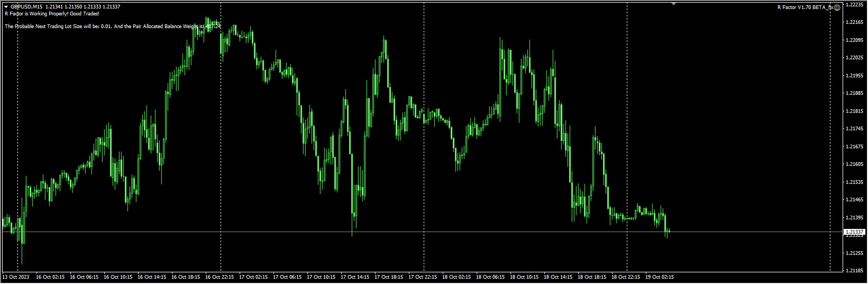Click the 1.22095 price scale label
Image resolution: width=868 pixels, height=284 pixels.
855,40
